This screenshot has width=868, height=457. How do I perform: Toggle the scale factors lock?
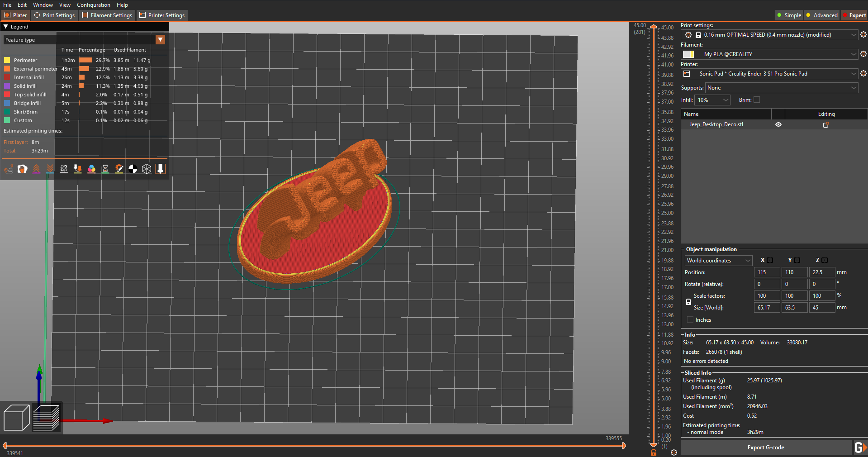[688, 302]
